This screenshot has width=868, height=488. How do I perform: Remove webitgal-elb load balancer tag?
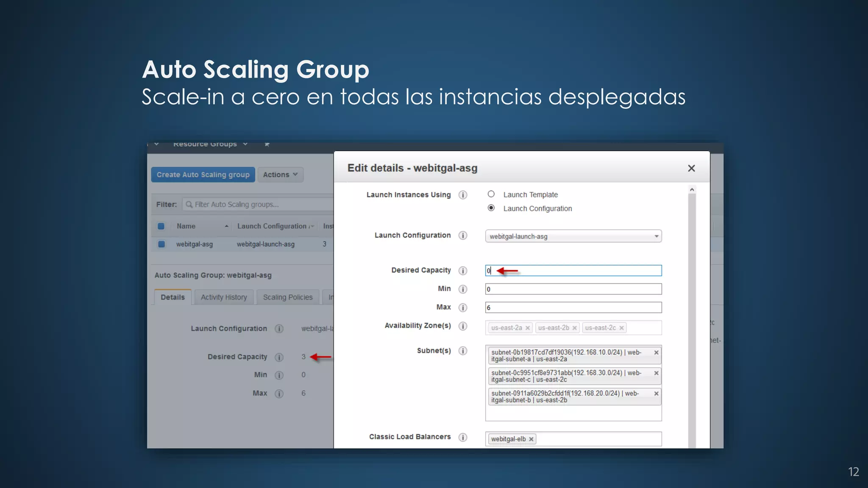pos(531,439)
